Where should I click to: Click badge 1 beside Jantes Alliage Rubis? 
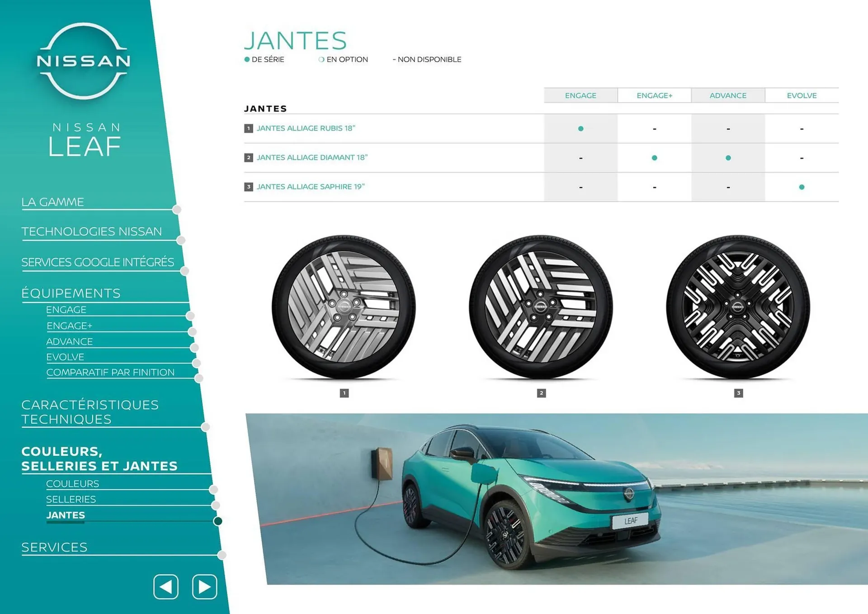click(x=248, y=128)
